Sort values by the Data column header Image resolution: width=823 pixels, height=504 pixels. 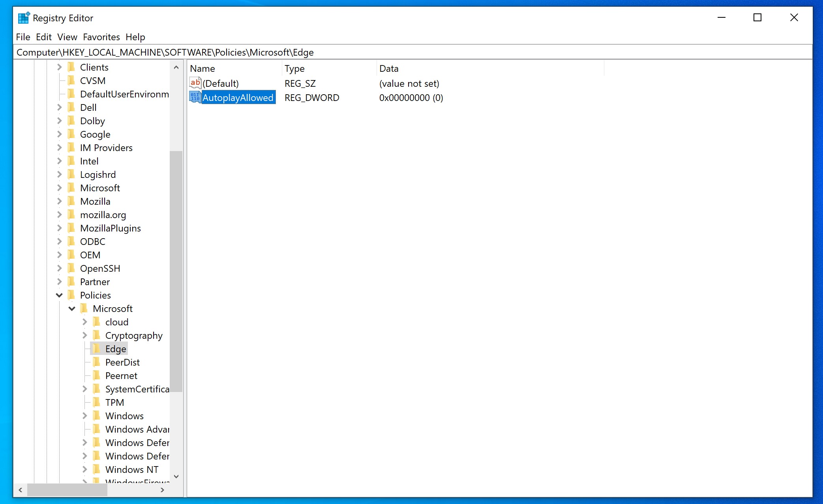pyautogui.click(x=490, y=68)
